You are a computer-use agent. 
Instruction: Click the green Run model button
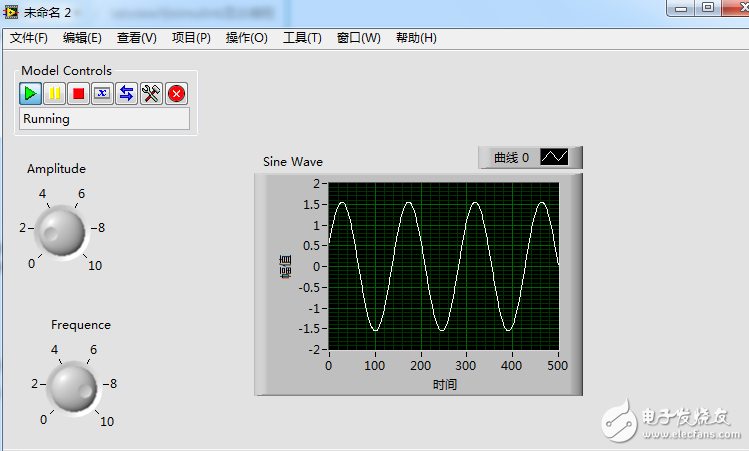[30, 93]
